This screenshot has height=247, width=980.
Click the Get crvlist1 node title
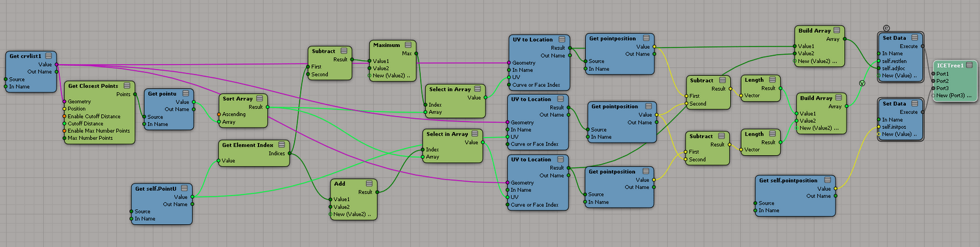[26, 56]
